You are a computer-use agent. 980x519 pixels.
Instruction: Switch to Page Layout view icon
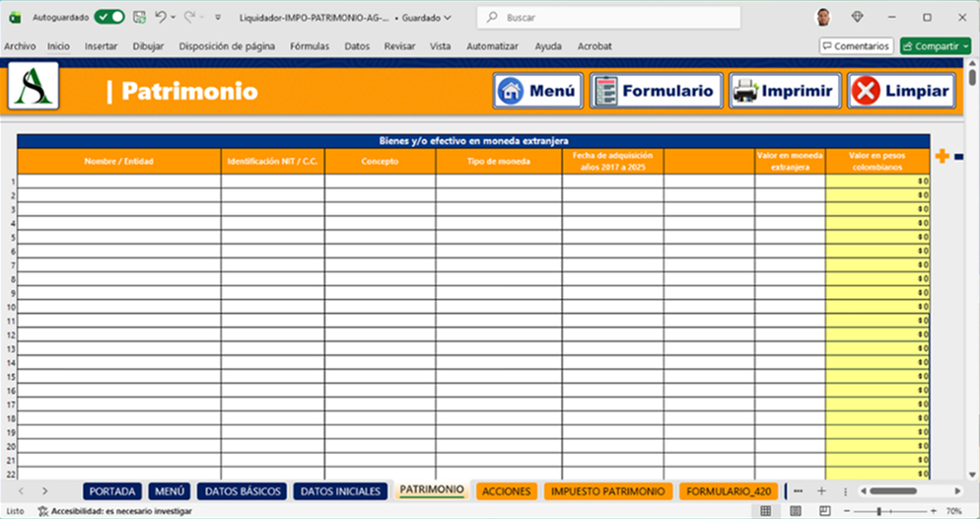coord(795,511)
